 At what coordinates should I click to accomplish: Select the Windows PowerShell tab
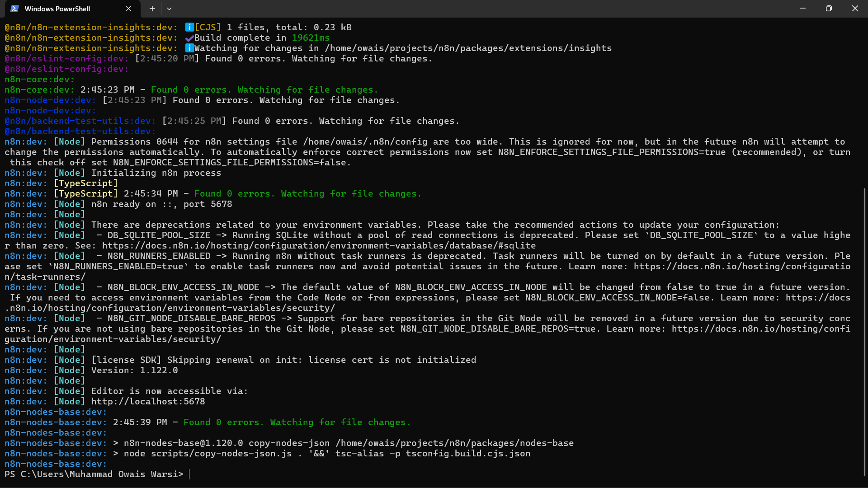coord(57,9)
